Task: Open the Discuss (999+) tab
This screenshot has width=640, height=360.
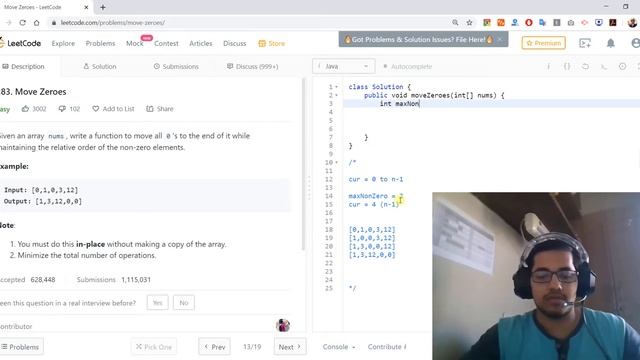Action: tap(252, 66)
